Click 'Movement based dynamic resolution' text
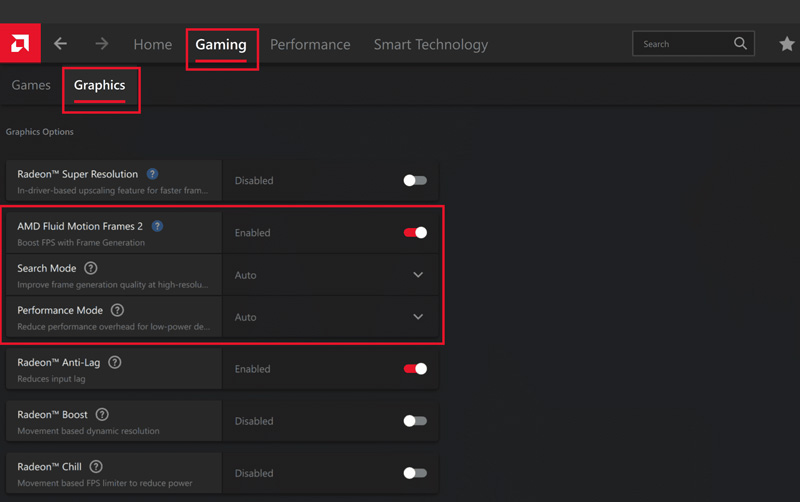 [x=88, y=431]
